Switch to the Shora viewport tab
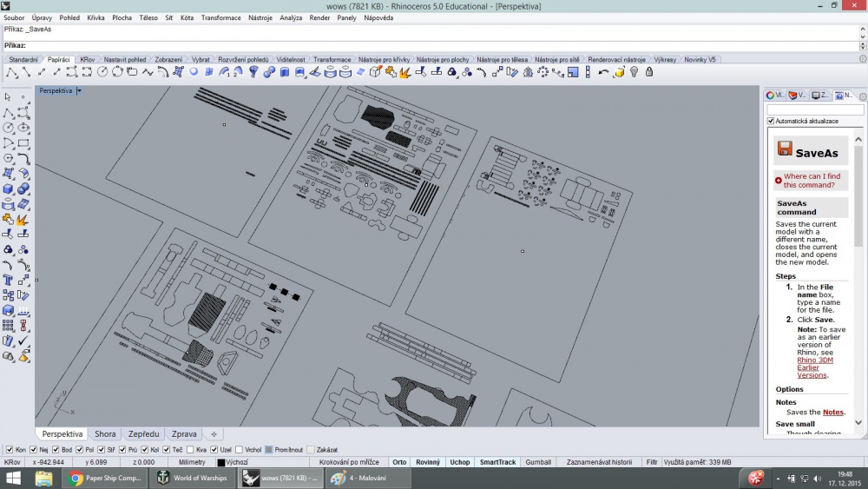868x489 pixels. click(105, 434)
